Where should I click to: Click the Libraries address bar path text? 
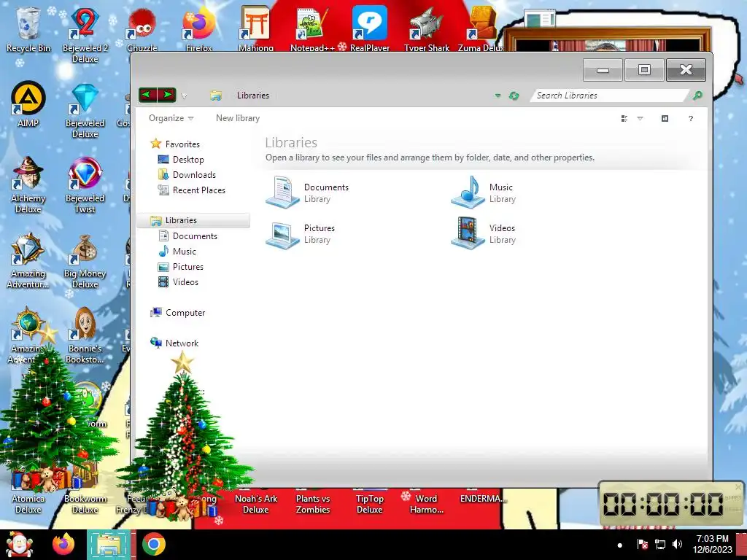pos(253,96)
